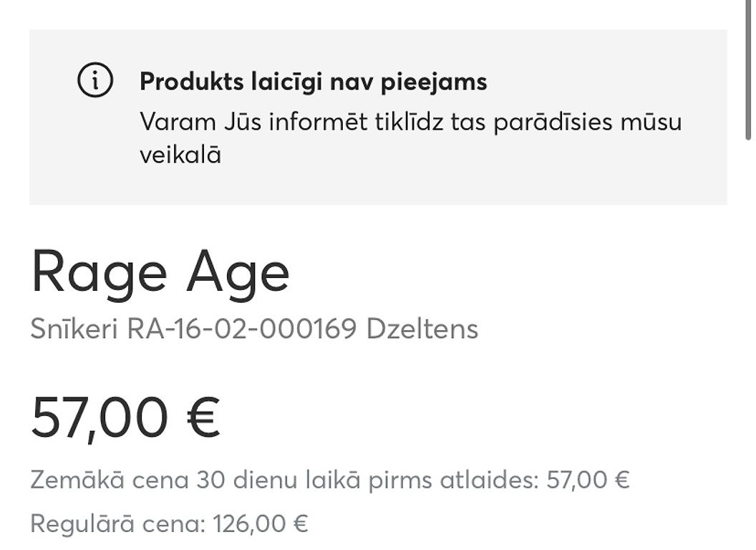Image resolution: width=756 pixels, height=550 pixels.
Task: Click 'Regulārā cena' label
Action: (x=115, y=524)
